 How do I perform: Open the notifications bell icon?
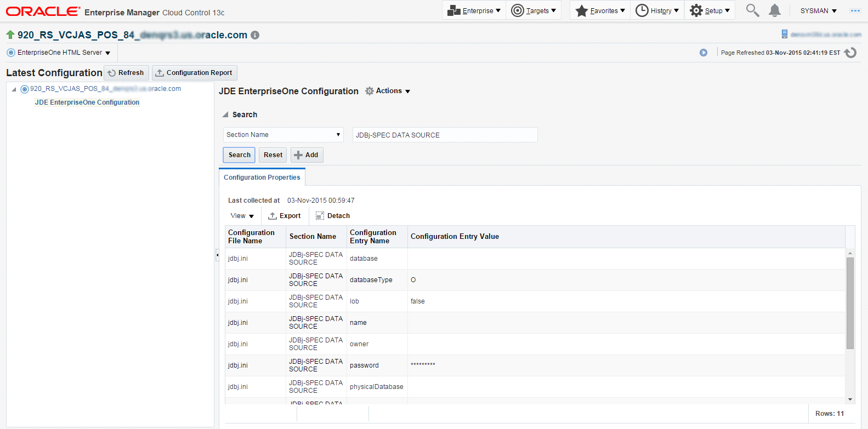coord(774,10)
